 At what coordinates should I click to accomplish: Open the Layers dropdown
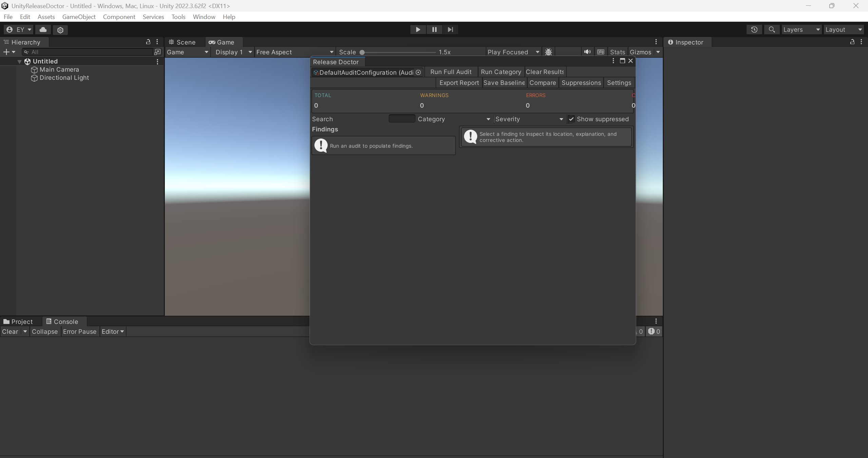point(802,30)
